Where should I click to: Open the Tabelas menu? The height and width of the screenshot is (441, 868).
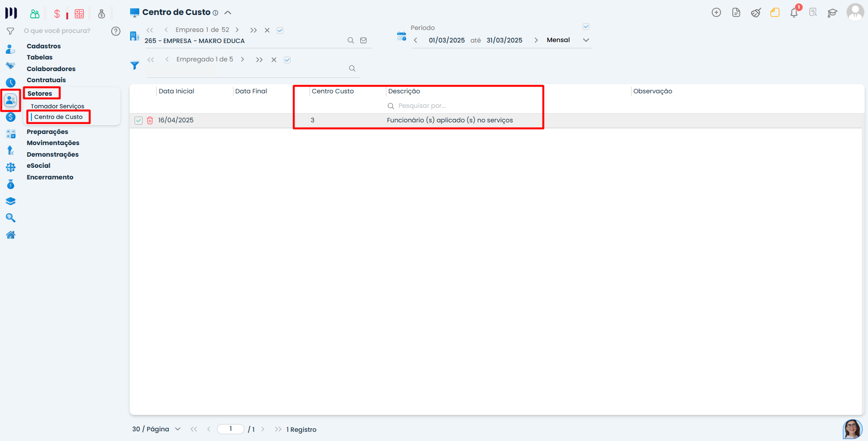(40, 58)
